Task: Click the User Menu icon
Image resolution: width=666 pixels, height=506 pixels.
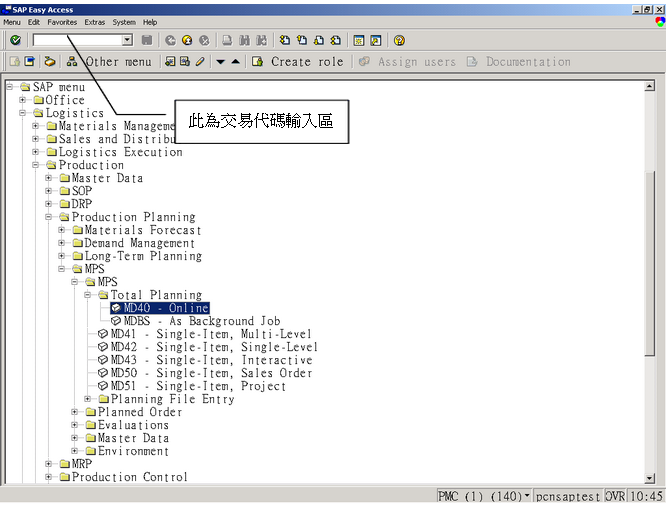Action: [15, 62]
